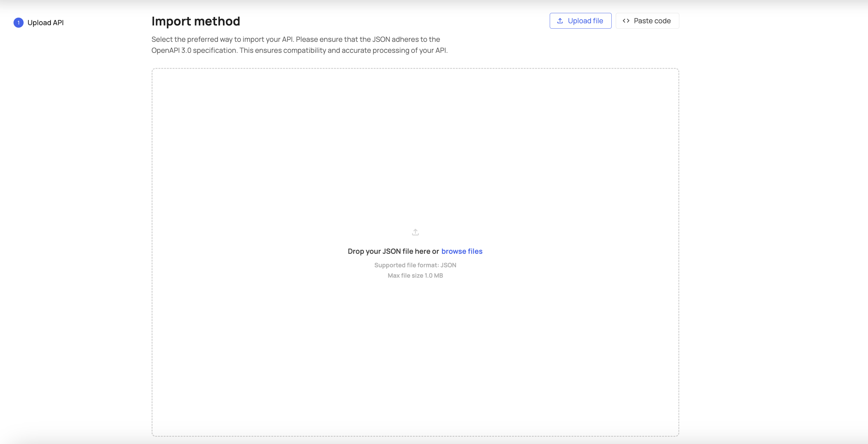The height and width of the screenshot is (444, 868).
Task: Click the Import method heading
Action: pos(196,21)
